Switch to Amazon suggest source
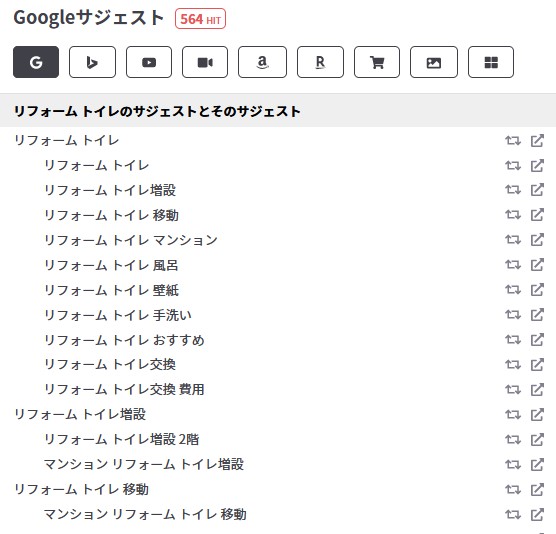This screenshot has height=534, width=556. click(262, 62)
